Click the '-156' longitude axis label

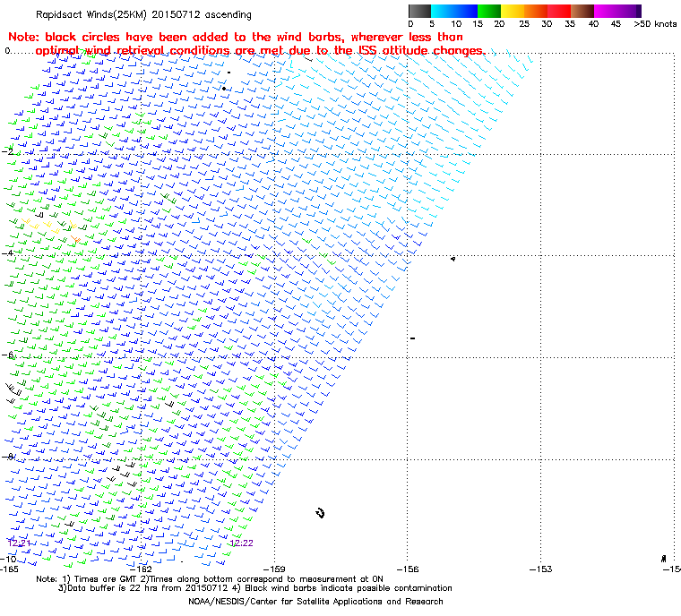(x=408, y=569)
